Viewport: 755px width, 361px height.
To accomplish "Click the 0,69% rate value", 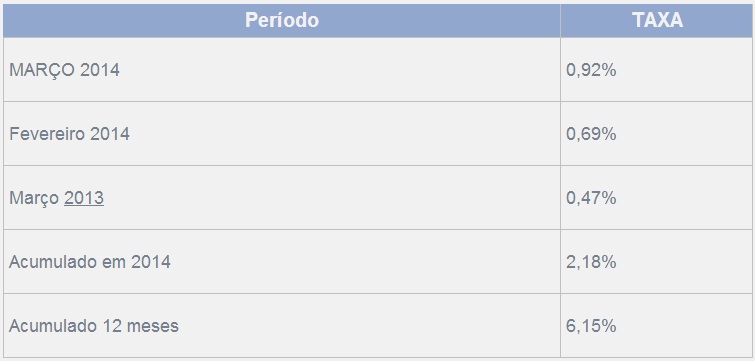I will tap(591, 134).
